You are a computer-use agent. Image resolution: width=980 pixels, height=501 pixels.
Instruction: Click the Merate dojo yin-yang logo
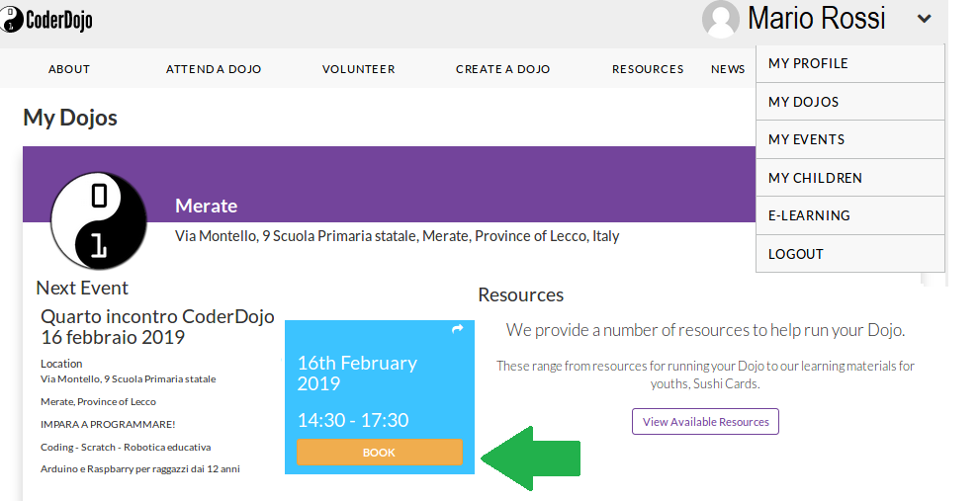[99, 221]
